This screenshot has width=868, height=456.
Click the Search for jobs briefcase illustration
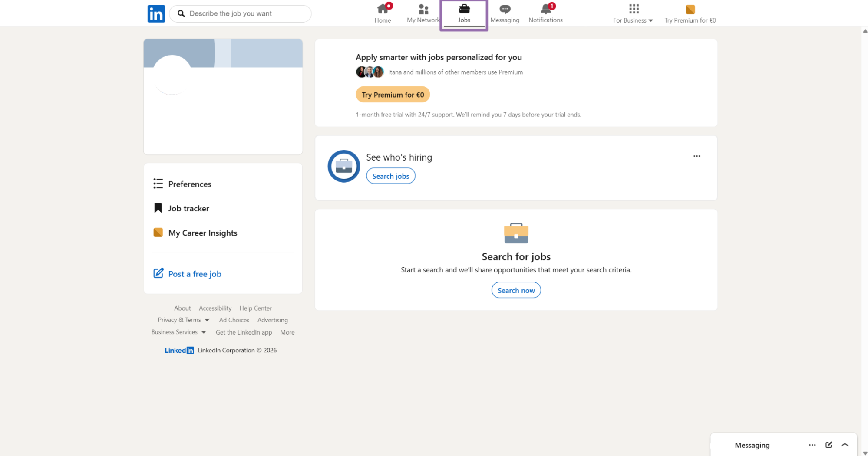516,233
